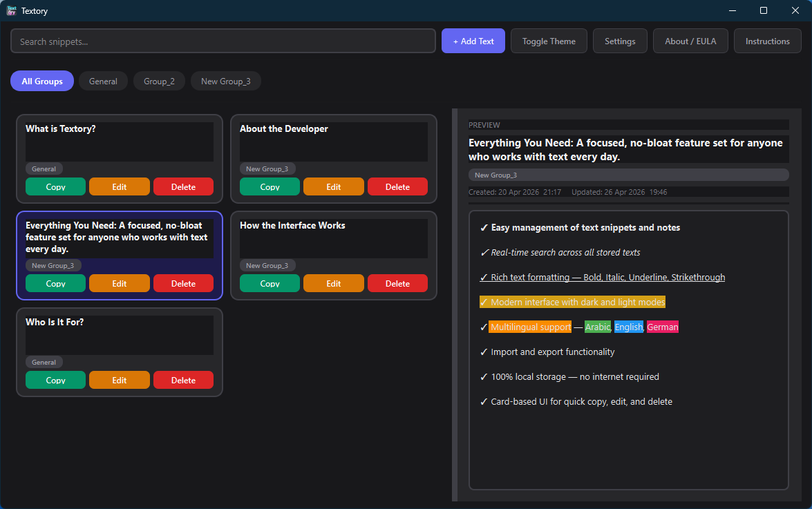
Task: Delete the 'Who Is It For?' snippet
Action: click(x=183, y=380)
